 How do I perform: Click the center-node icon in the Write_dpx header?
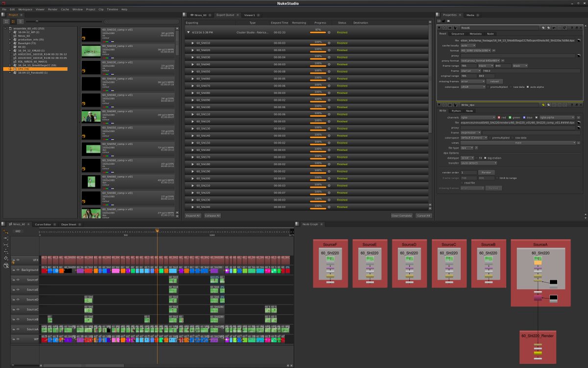tap(548, 105)
